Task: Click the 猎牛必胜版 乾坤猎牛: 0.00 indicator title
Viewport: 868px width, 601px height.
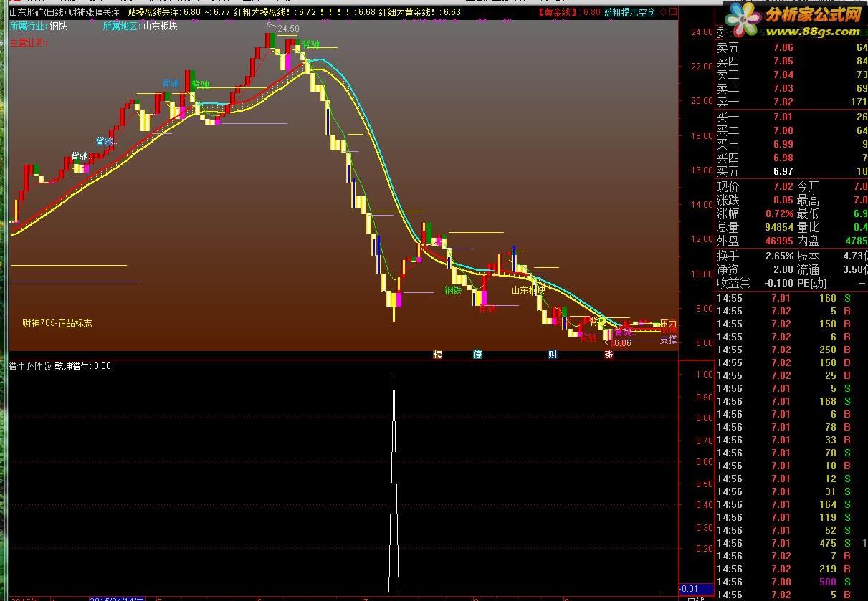Action: (59, 366)
